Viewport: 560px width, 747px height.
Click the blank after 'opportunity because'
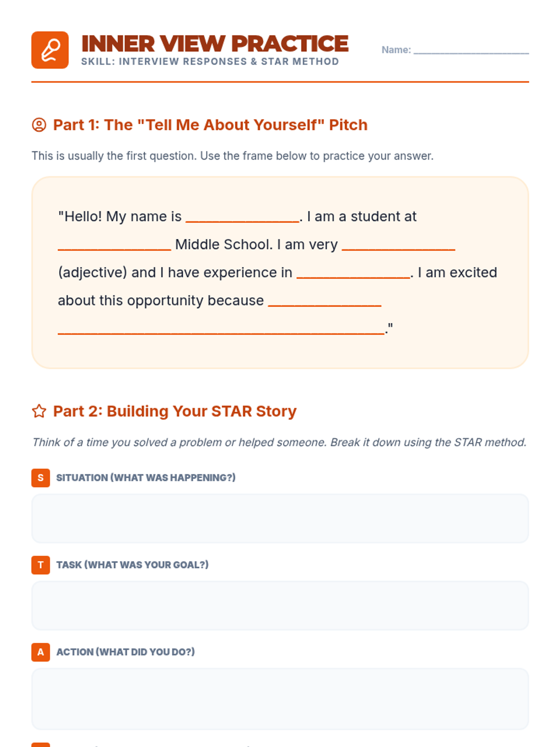325,302
